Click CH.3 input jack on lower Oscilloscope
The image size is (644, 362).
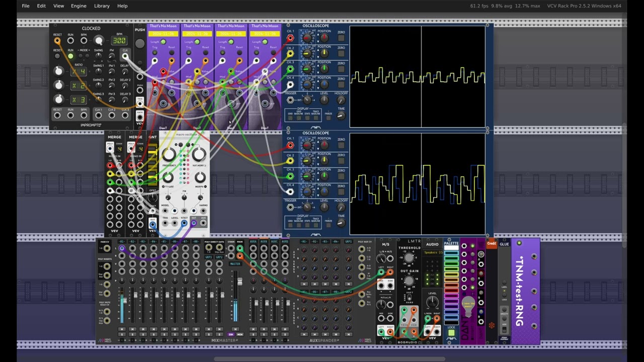tap(290, 176)
